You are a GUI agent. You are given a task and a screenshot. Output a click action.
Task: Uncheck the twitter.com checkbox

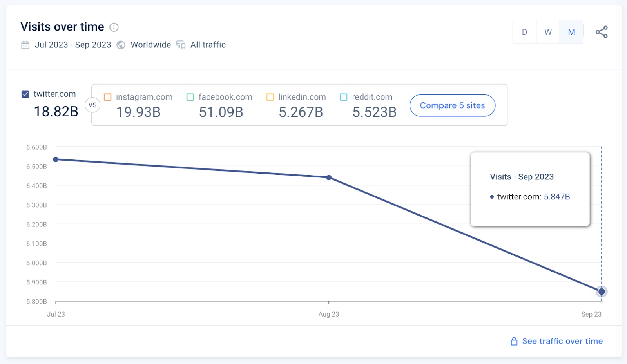click(25, 94)
